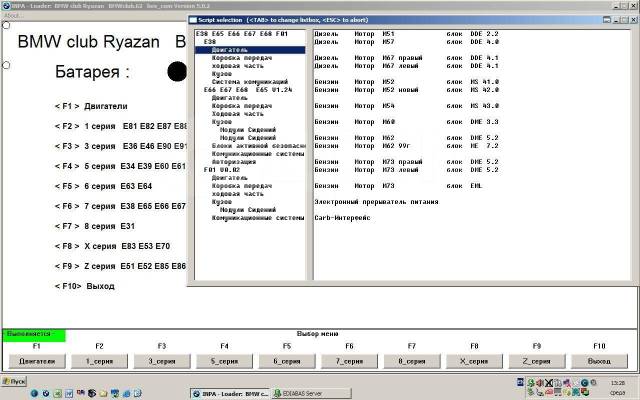Click the 3_серия button under F3
Viewport: 640px width, 400px height.
pyautogui.click(x=162, y=361)
